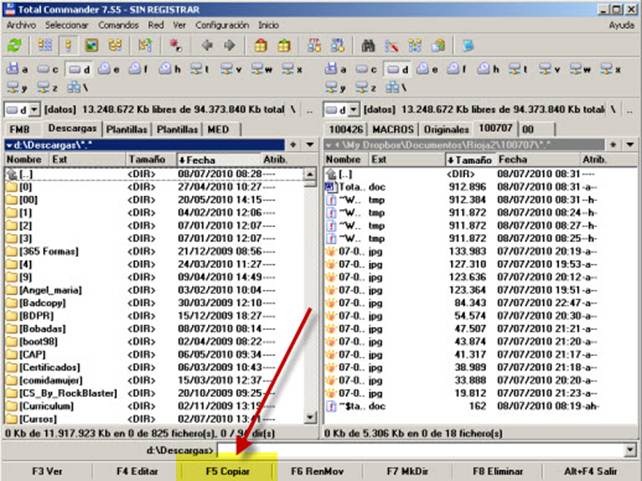Open the Archivo menu
The height and width of the screenshot is (481, 642).
pos(21,25)
